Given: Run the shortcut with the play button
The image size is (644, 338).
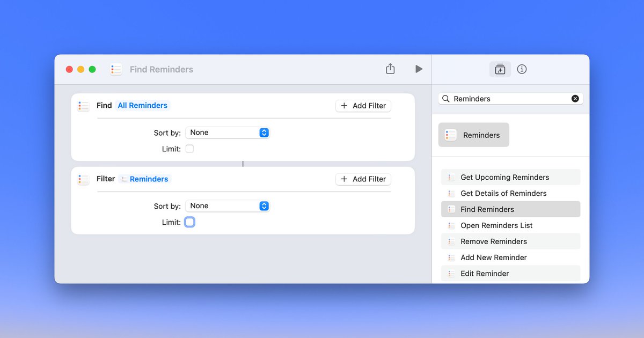Looking at the screenshot, I should click(x=419, y=69).
